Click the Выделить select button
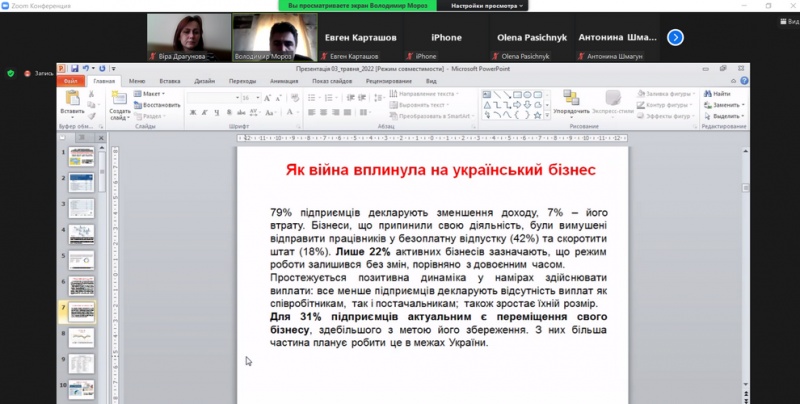This screenshot has width=800, height=404. pyautogui.click(x=725, y=114)
